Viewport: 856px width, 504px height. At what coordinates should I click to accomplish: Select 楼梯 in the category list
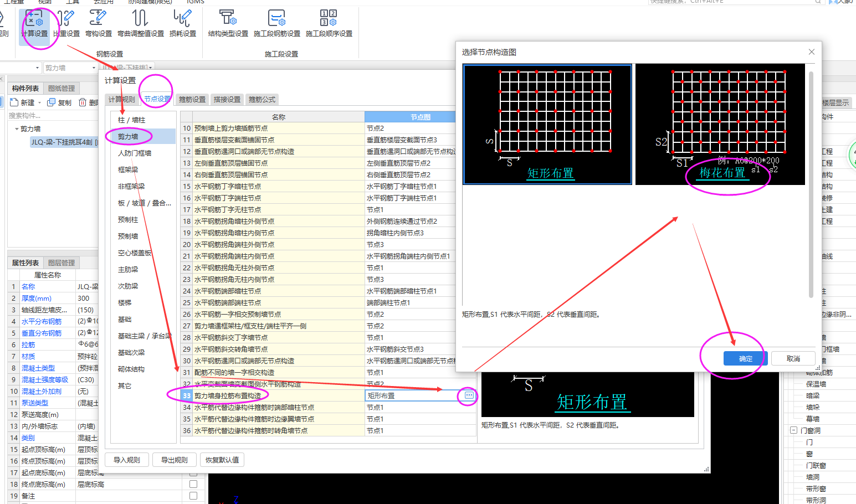coord(143,302)
